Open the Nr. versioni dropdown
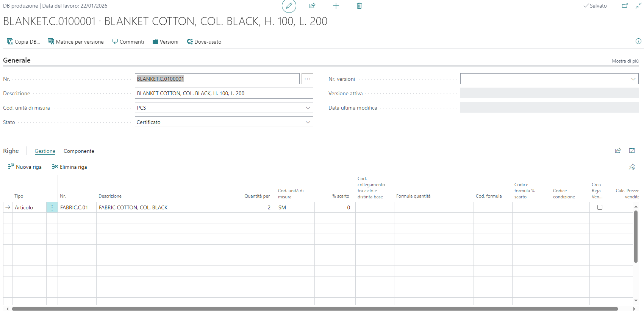The width and height of the screenshot is (644, 311). coord(633,79)
